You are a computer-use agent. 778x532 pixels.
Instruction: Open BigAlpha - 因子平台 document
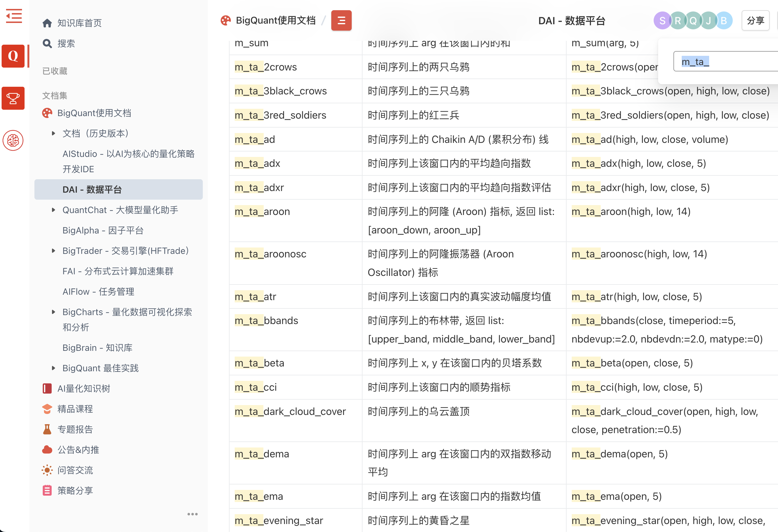[x=103, y=230]
